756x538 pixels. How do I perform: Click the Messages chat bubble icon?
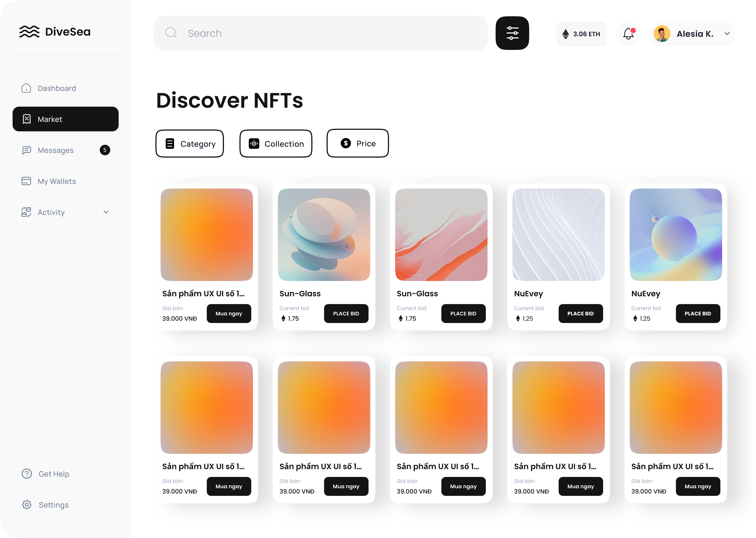[27, 150]
